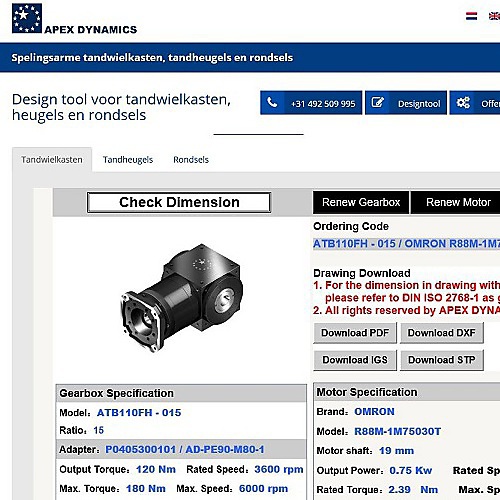
Task: Click the gears icon beside Offerte
Action: pos(463,103)
